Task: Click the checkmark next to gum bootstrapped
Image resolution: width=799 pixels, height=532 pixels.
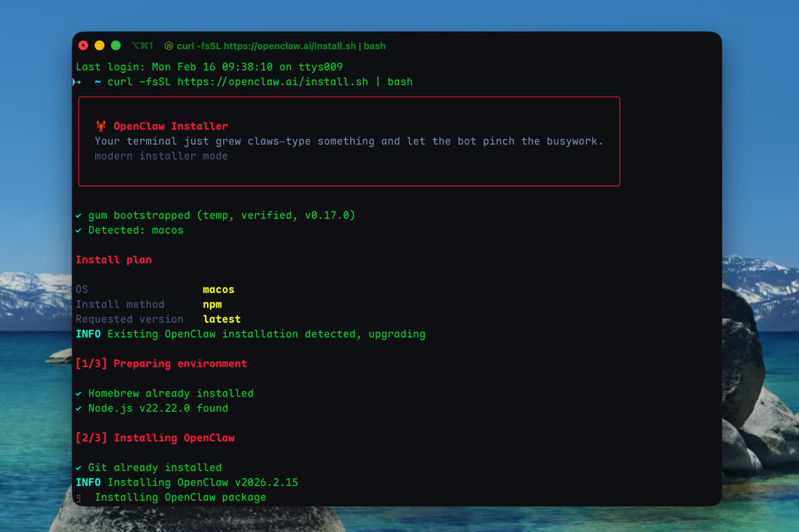Action: tap(79, 216)
